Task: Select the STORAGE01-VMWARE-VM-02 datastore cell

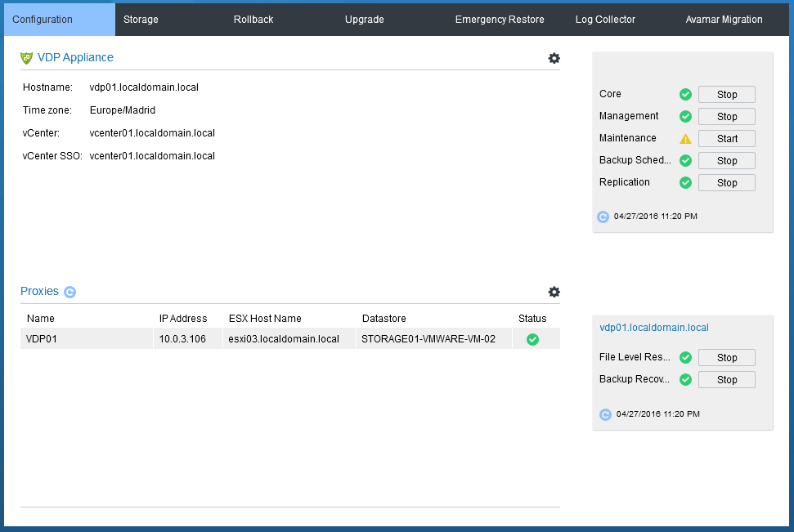Action: click(434, 338)
